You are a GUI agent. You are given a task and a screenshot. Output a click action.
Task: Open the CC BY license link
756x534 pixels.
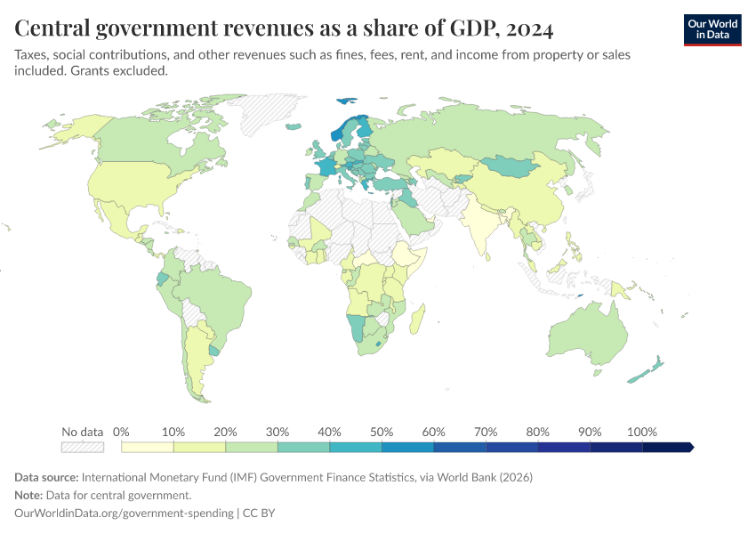click(265, 513)
